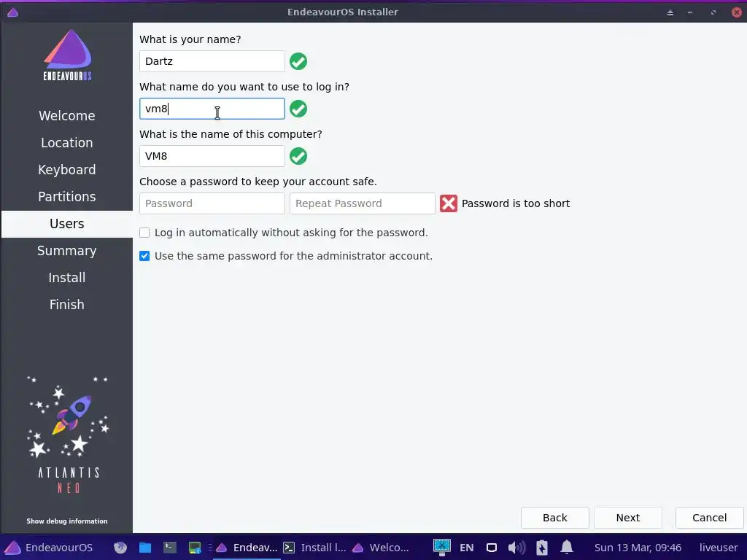
Task: Launch the web browser from taskbar
Action: tap(120, 548)
